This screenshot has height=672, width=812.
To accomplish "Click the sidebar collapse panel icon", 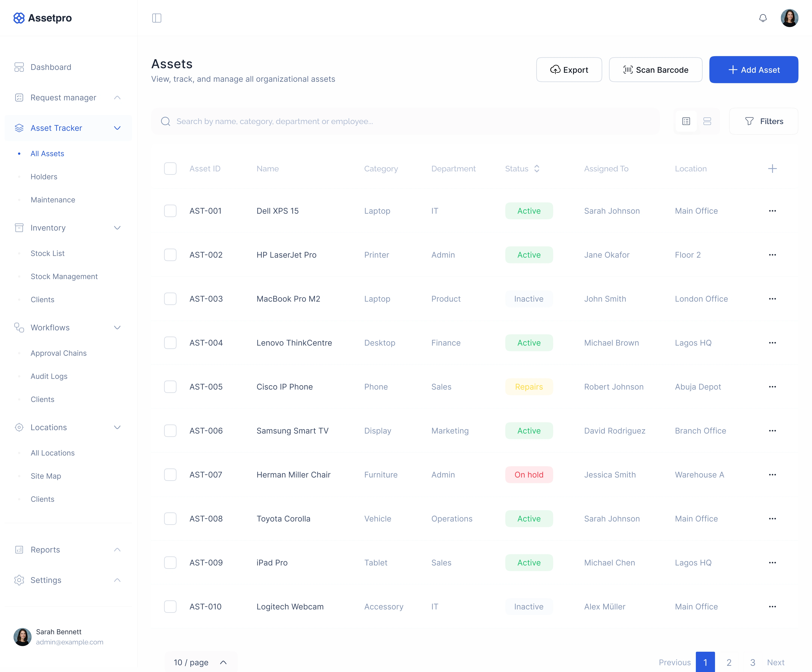I will [x=157, y=18].
